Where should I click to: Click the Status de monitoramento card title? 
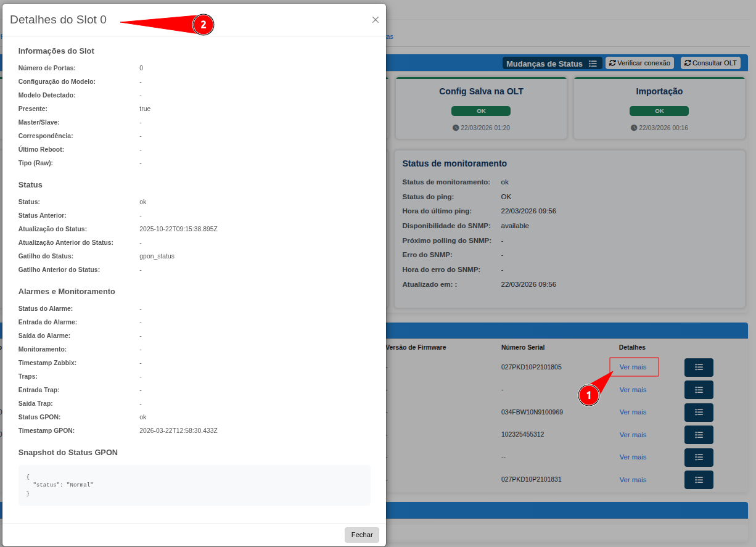click(454, 163)
